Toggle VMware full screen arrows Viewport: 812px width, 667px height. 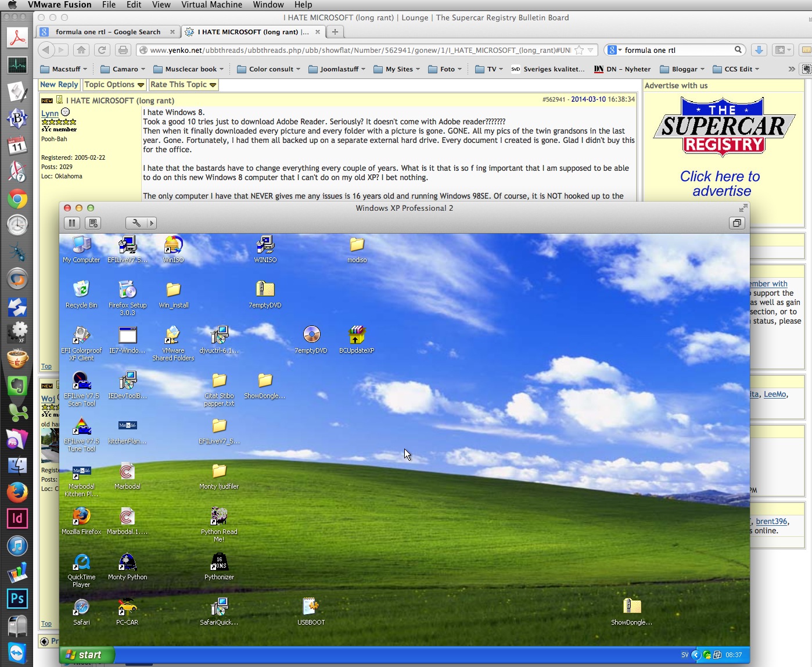point(743,208)
